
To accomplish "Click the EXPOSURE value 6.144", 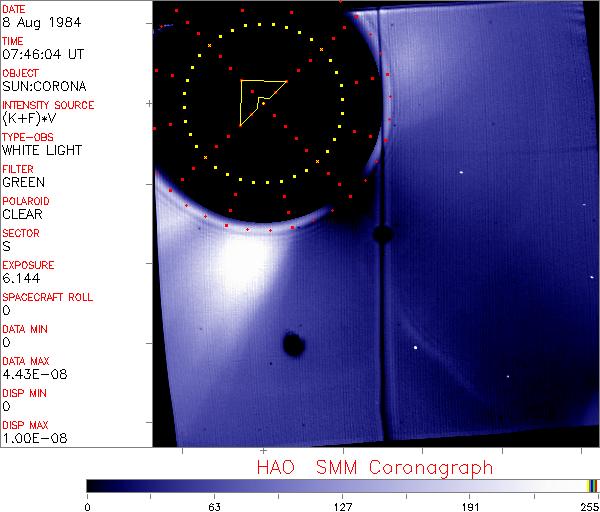I will pos(21,278).
